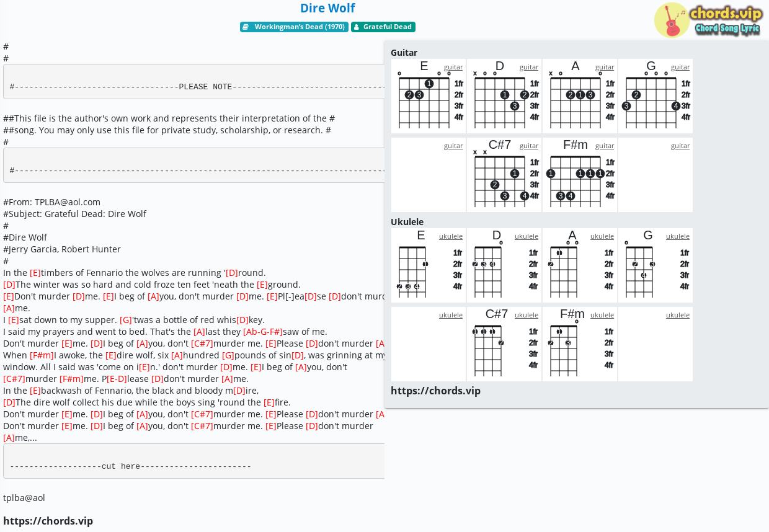Click the 'PLEASE NOTE' code block
Screen dimensions: 769x532
[194, 82]
